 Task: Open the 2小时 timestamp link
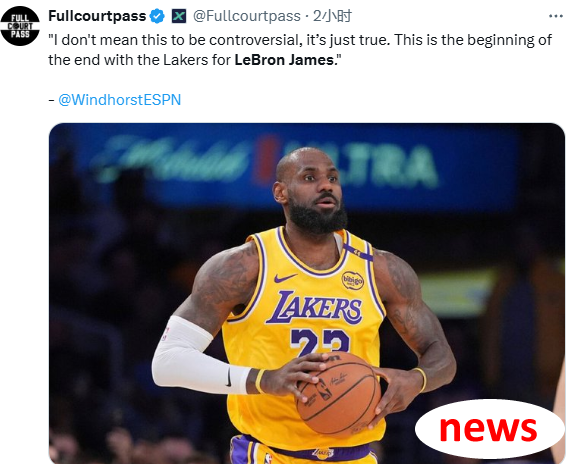click(332, 16)
